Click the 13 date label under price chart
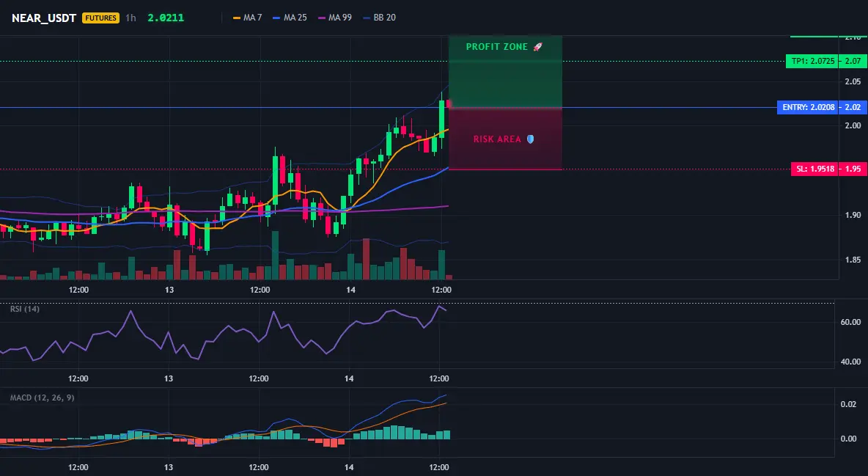 tap(169, 290)
